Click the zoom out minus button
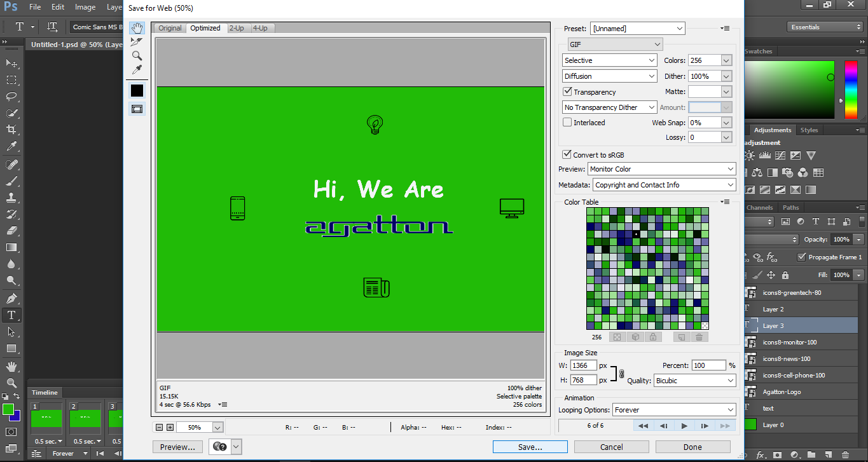Image resolution: width=868 pixels, height=462 pixels. click(x=160, y=428)
